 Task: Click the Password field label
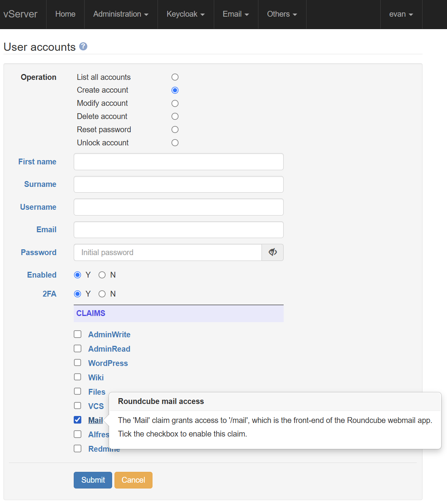(39, 252)
